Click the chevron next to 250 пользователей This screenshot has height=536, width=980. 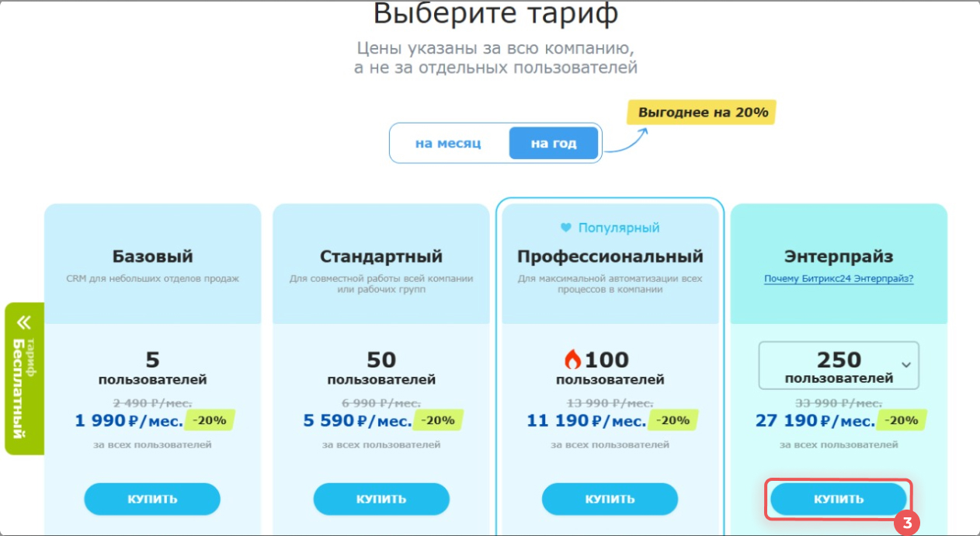[905, 364]
